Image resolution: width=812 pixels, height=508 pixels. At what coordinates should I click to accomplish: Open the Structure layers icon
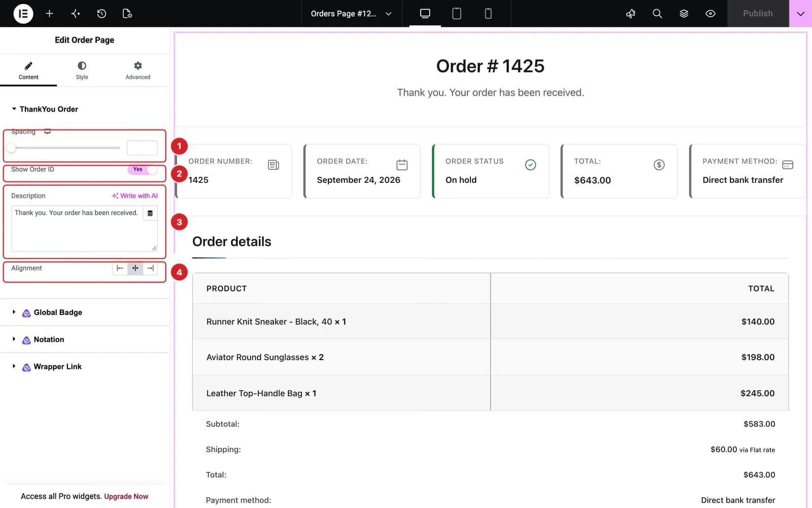pos(684,14)
